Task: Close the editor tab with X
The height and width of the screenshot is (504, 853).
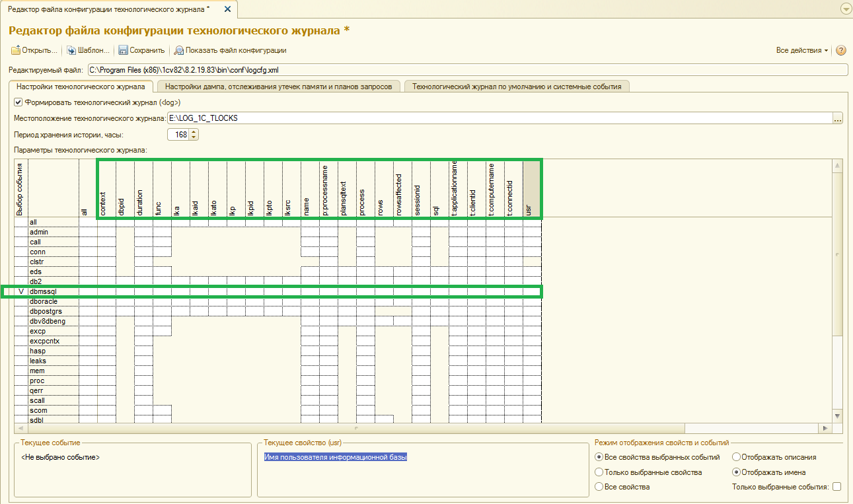Action: tap(227, 9)
